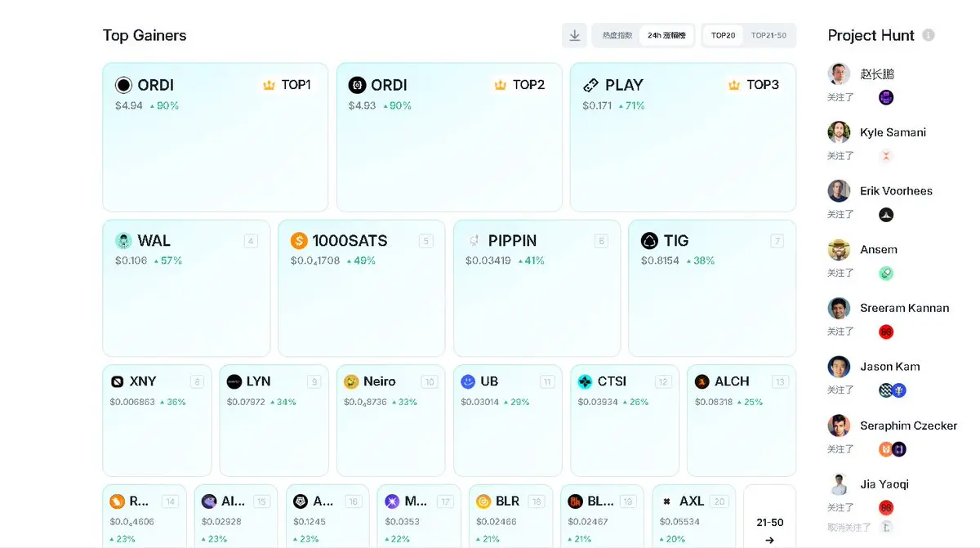The height and width of the screenshot is (548, 980).
Task: Click the 1000SATS orange coin logo
Action: click(x=299, y=241)
